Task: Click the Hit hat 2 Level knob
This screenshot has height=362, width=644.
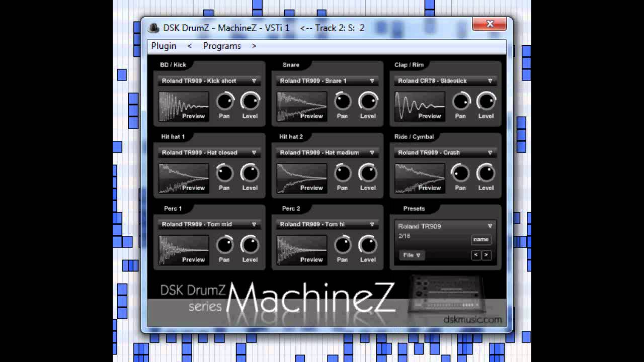Action: click(x=368, y=173)
